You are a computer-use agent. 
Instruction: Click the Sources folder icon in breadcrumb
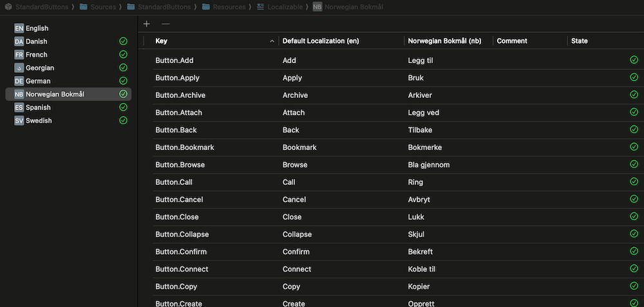click(x=83, y=7)
